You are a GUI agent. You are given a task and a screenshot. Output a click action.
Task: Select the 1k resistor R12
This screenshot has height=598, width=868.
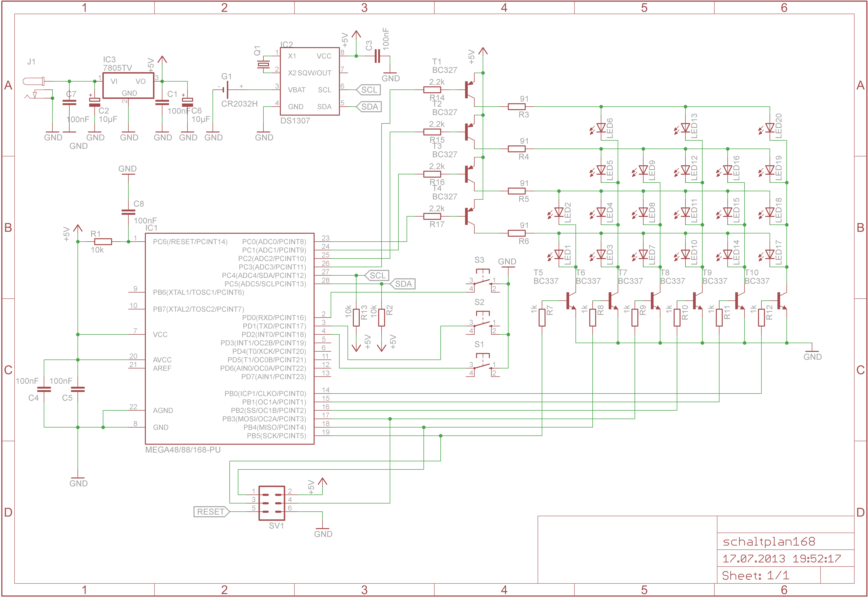(x=761, y=318)
